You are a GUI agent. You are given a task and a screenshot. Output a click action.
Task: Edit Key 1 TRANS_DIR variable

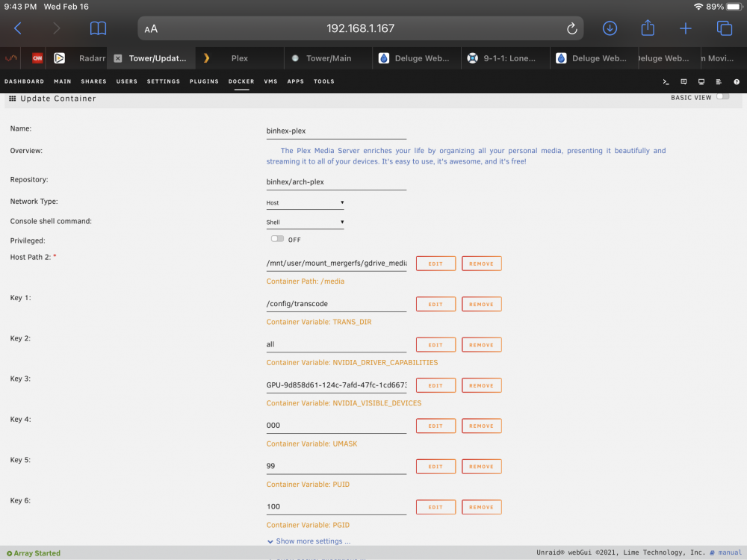[436, 305]
